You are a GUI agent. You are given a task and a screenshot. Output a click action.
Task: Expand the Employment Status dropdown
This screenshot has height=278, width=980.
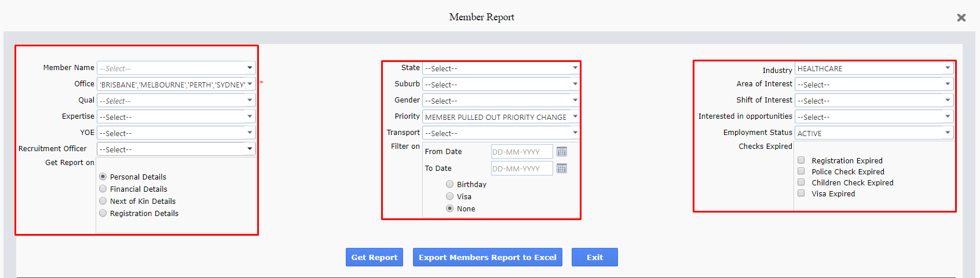(874, 133)
